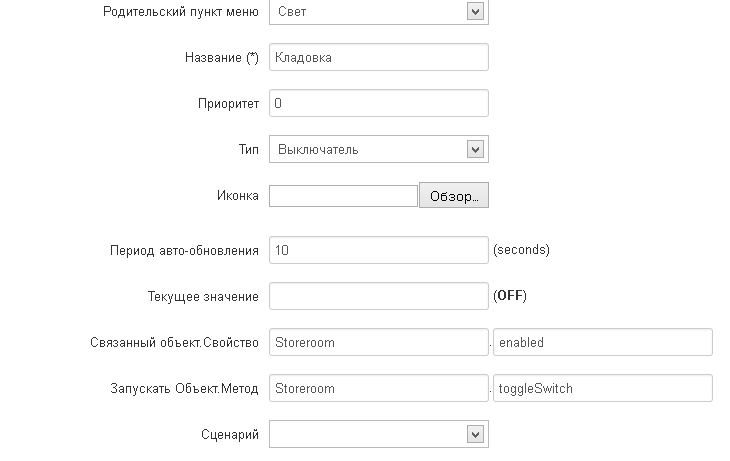730x461 pixels.
Task: Click the 'Период авто-обновления' label
Action: point(184,250)
